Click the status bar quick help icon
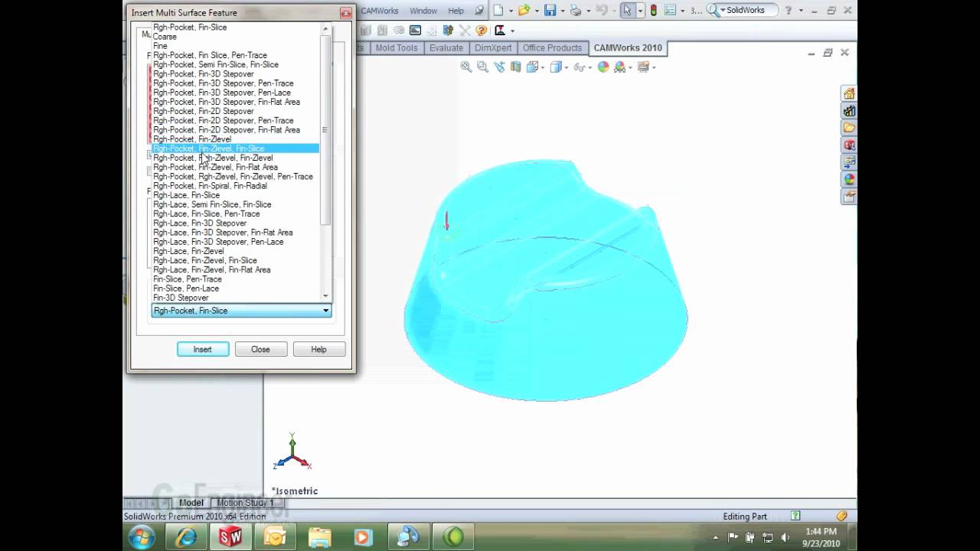The width and height of the screenshot is (980, 551). coord(795,517)
